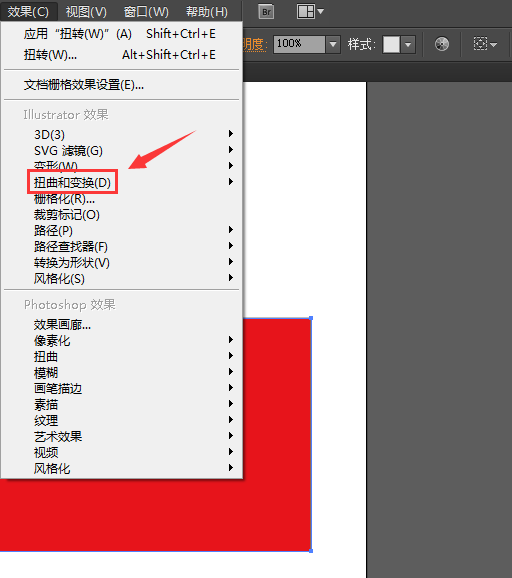Expand the 纹理 submenu
This screenshot has height=578, width=512.
122,420
